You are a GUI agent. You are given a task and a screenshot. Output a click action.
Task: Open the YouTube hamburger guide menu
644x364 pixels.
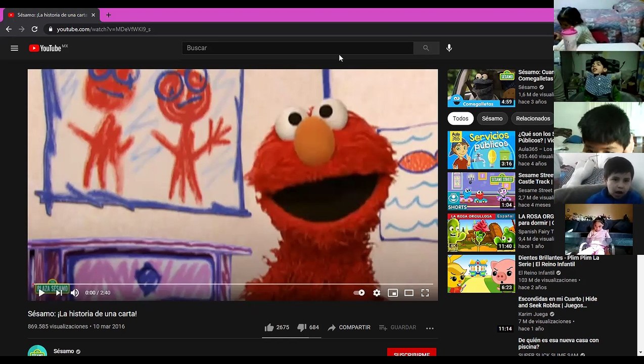tap(14, 48)
